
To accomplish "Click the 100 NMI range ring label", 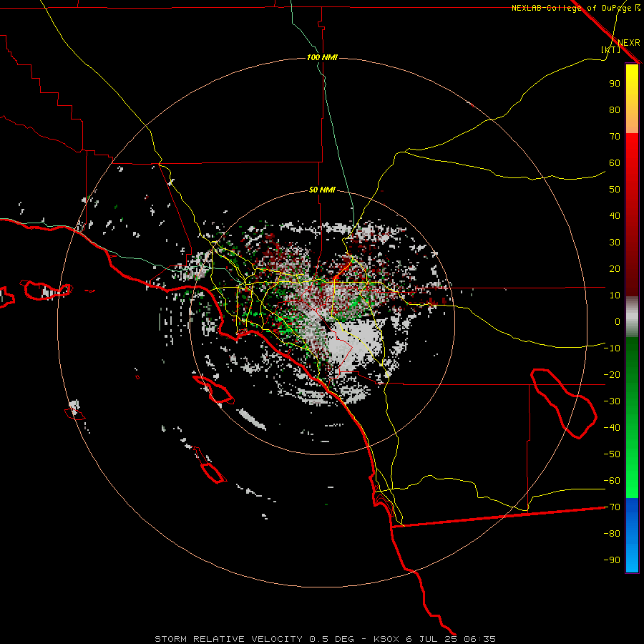I will click(323, 57).
